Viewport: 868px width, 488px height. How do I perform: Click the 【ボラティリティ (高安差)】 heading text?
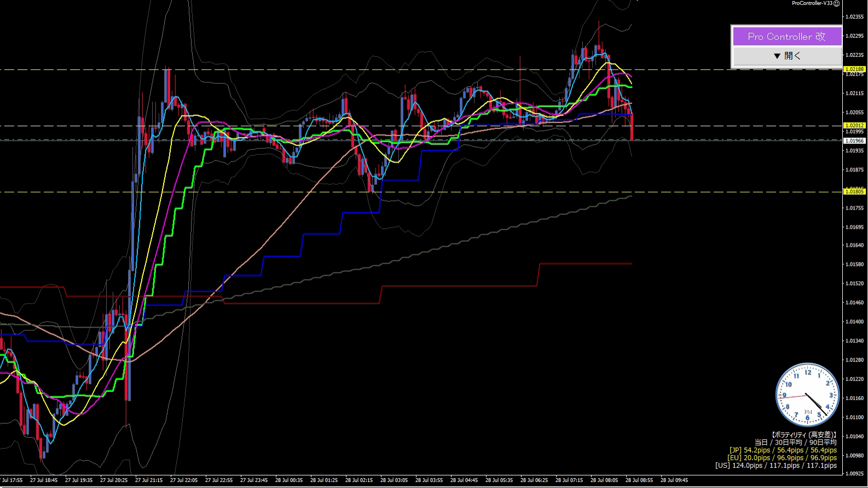pos(804,435)
